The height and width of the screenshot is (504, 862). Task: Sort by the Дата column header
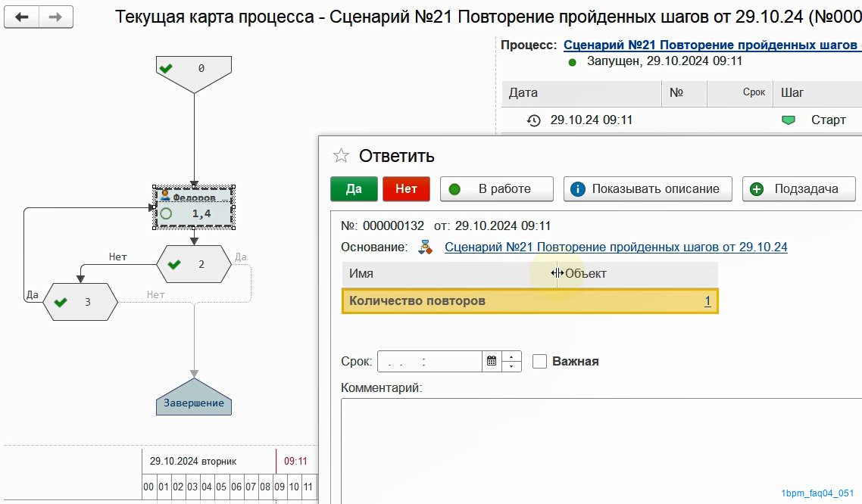582,93
